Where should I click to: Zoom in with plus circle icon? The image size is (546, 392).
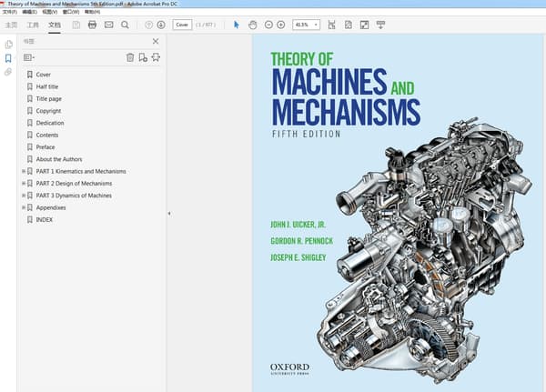click(x=281, y=25)
